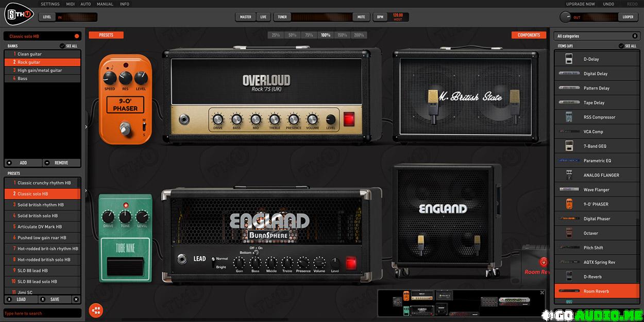Select the Parametric EQ rack icon

point(569,160)
